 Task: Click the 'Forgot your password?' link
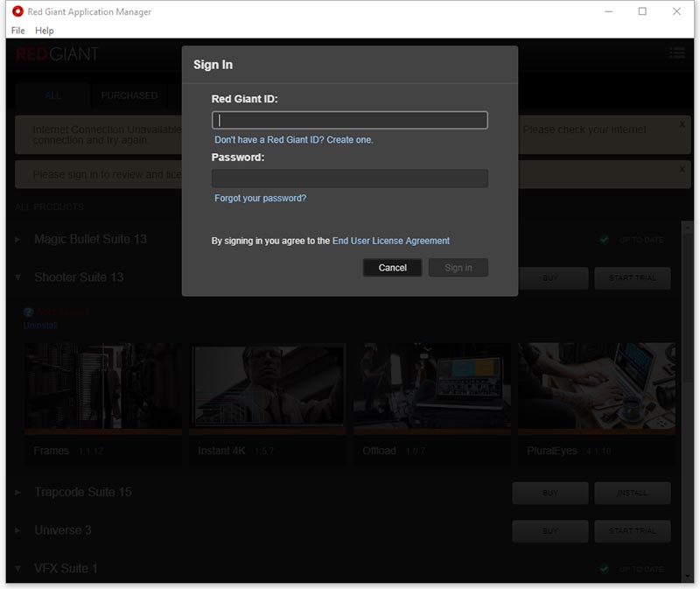pyautogui.click(x=260, y=198)
